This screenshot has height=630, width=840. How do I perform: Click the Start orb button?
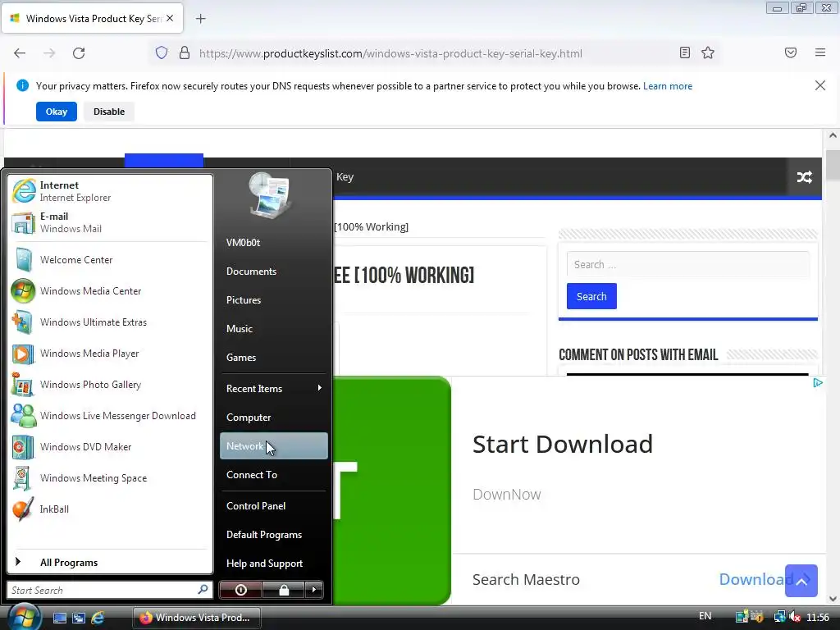23,616
